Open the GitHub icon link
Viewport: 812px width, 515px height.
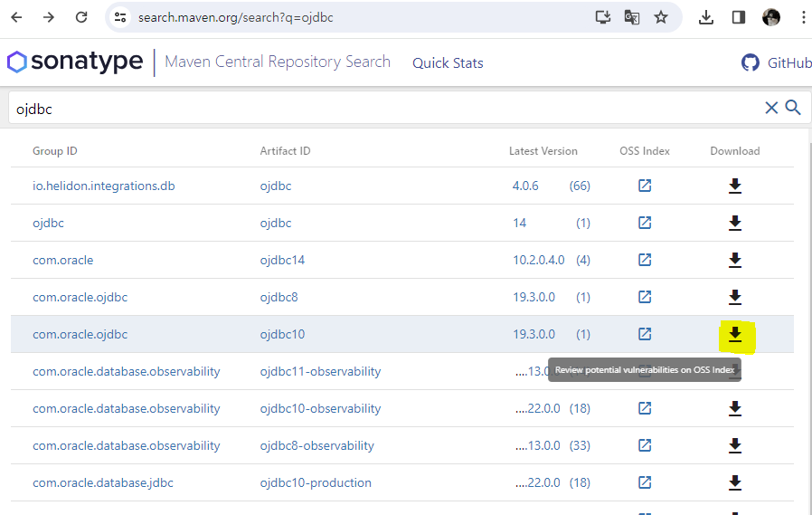click(x=750, y=62)
